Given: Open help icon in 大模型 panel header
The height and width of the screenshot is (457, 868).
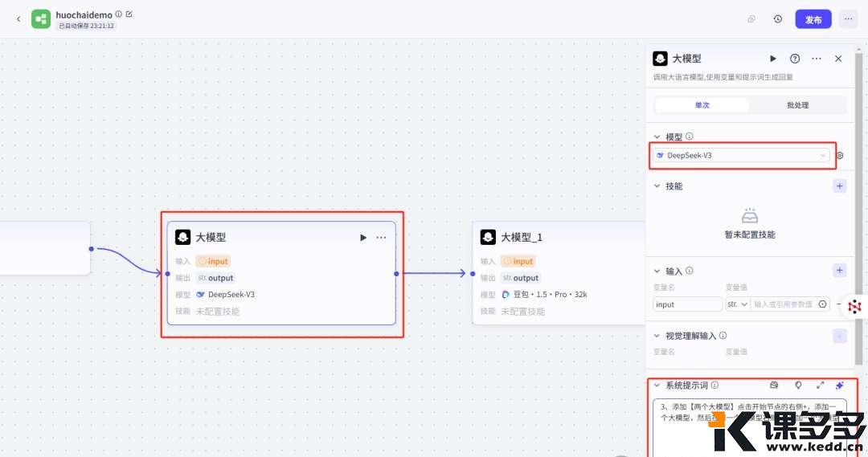Looking at the screenshot, I should point(795,59).
